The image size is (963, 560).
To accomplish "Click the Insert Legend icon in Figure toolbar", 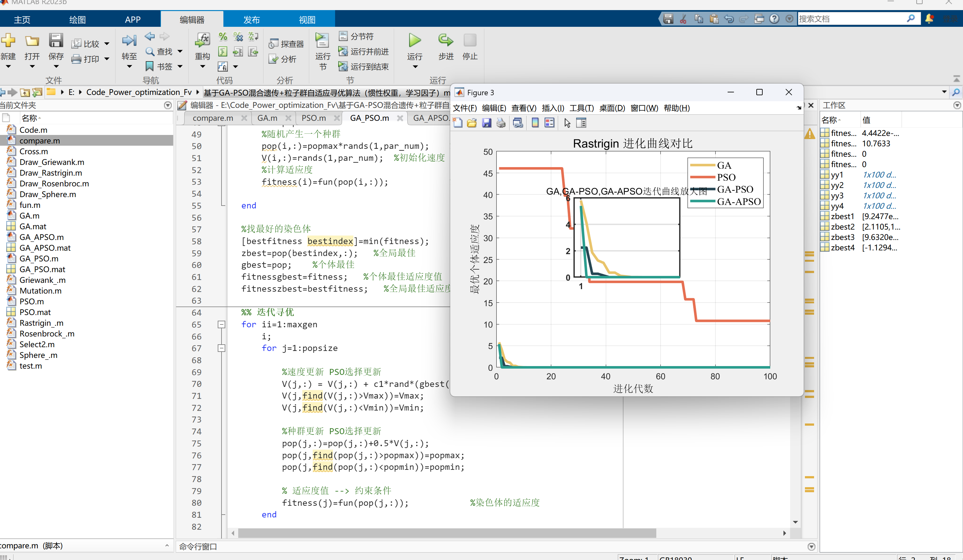I will [550, 123].
